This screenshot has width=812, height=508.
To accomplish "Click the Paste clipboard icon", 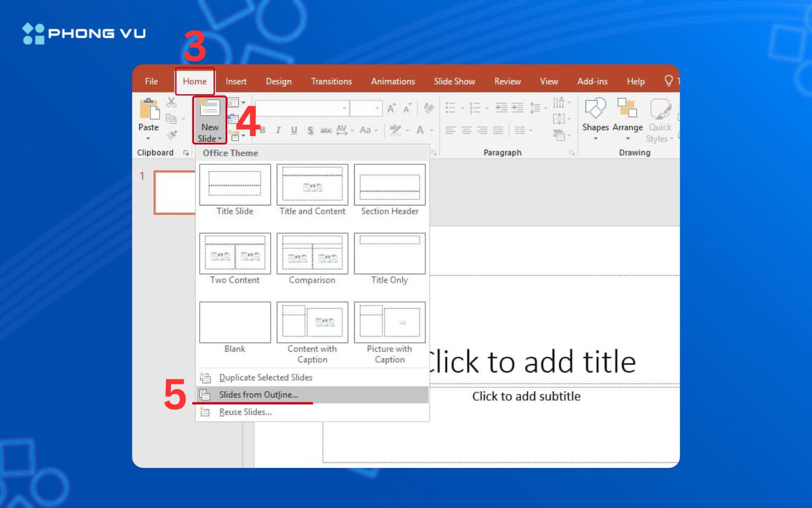I will [149, 109].
